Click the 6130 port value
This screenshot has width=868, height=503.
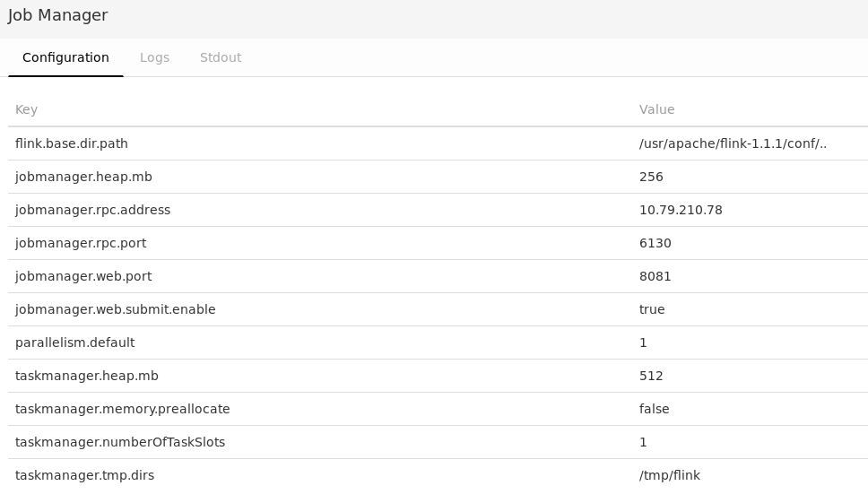click(x=655, y=243)
